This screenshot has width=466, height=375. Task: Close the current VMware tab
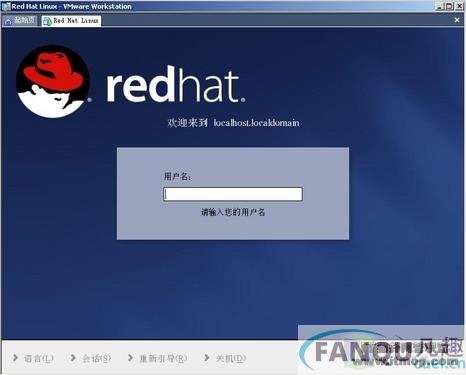point(457,20)
